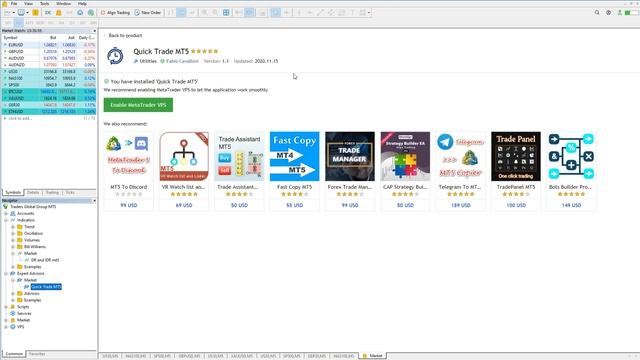Switch to line chart display icon
The image size is (640, 360).
point(192,13)
